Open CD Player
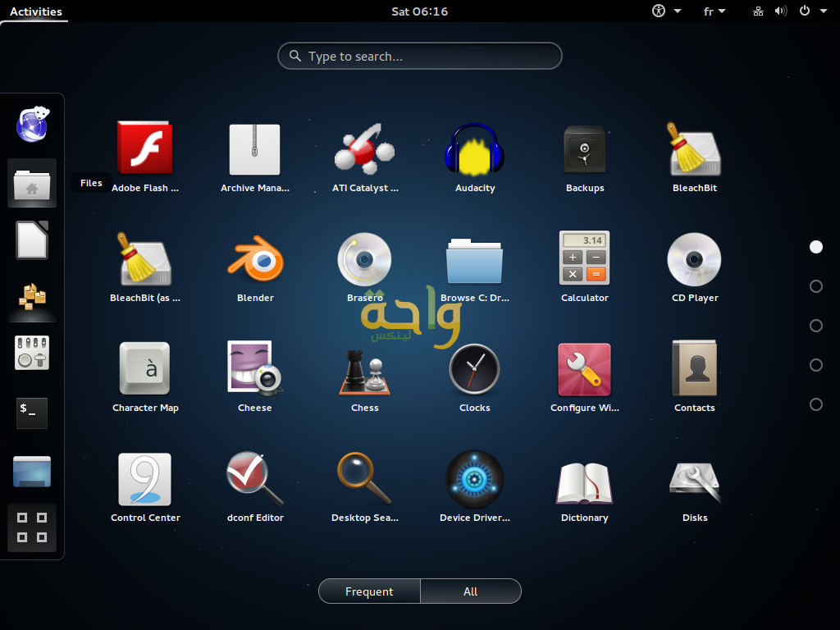This screenshot has height=630, width=840. click(x=694, y=259)
